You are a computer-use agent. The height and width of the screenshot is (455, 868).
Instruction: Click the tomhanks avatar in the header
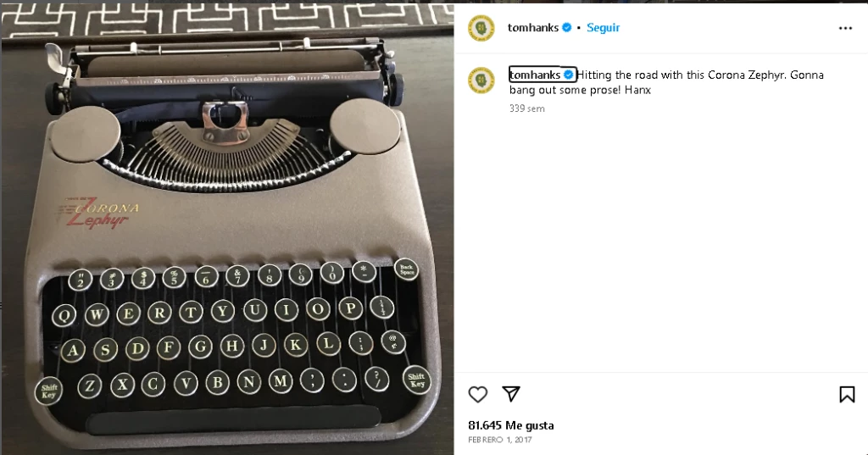tap(481, 28)
